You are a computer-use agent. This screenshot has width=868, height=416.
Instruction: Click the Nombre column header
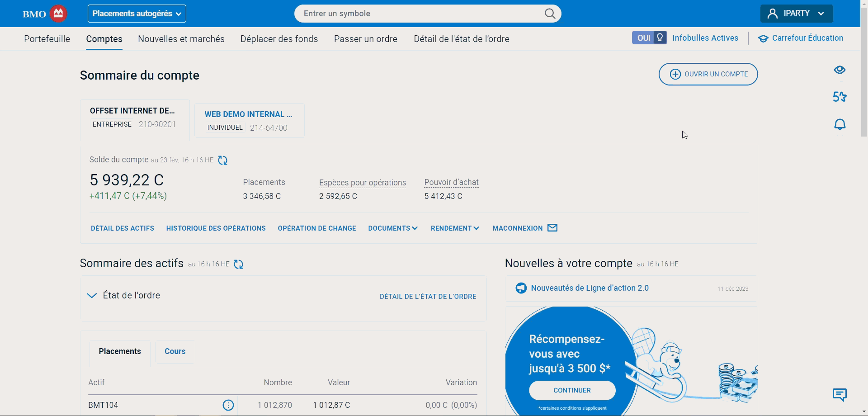pos(278,383)
